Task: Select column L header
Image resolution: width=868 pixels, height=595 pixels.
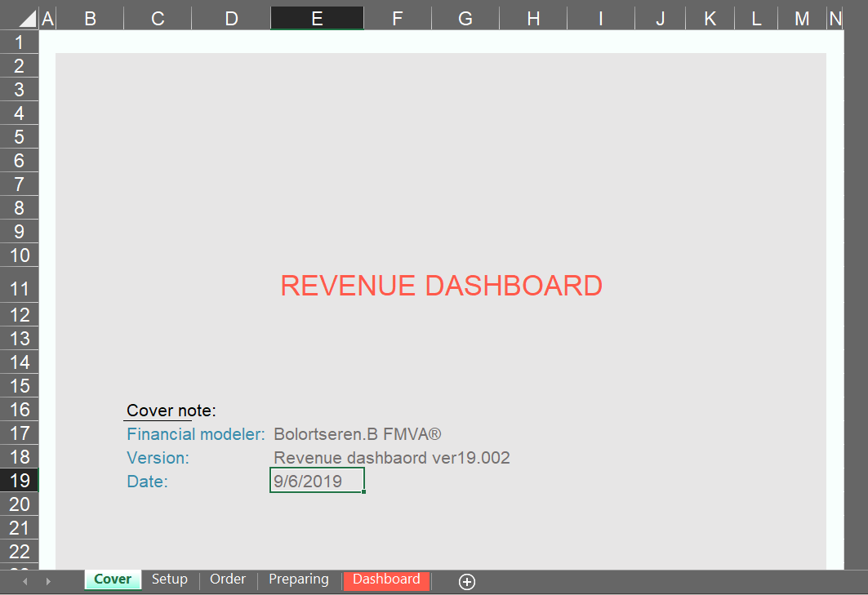Action: (x=756, y=19)
